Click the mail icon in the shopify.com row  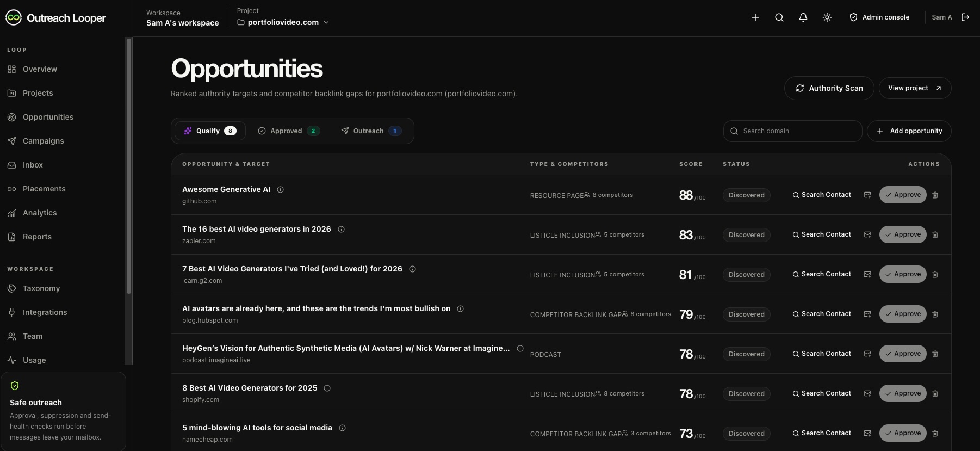coord(867,393)
